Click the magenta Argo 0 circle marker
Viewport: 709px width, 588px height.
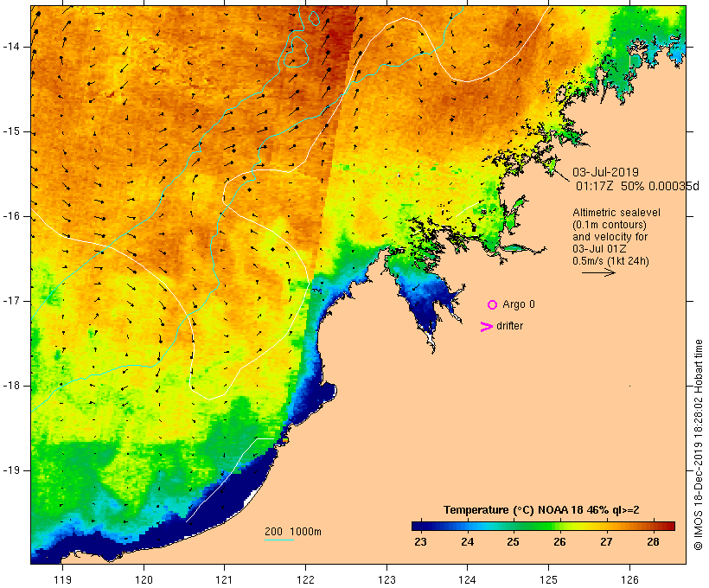(x=493, y=305)
